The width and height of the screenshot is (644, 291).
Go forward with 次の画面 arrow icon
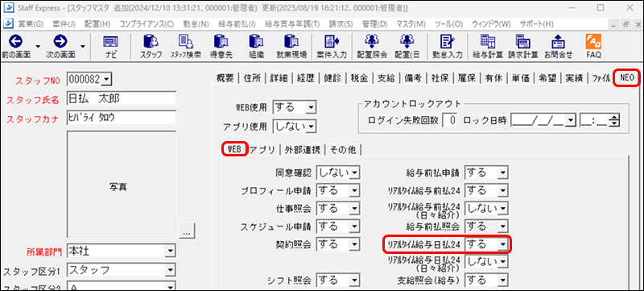[60, 41]
